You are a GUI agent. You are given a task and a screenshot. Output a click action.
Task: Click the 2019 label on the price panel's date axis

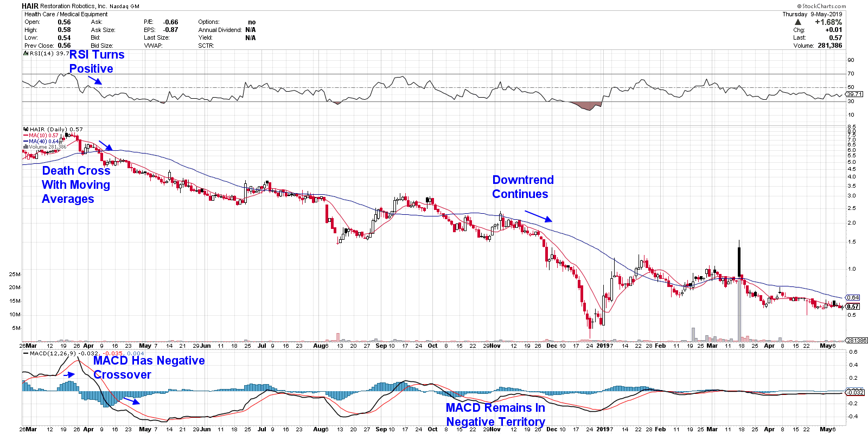tap(603, 346)
